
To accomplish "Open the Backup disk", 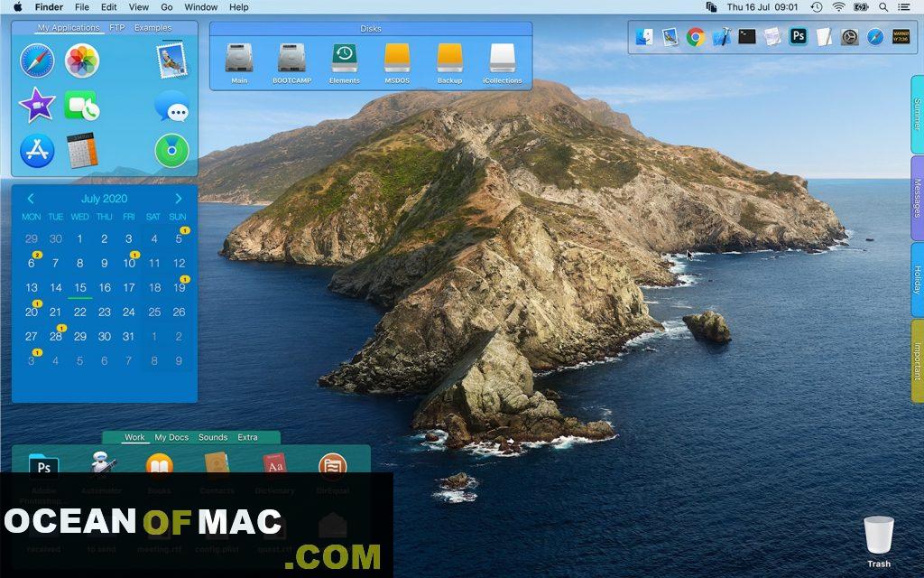I will click(449, 63).
